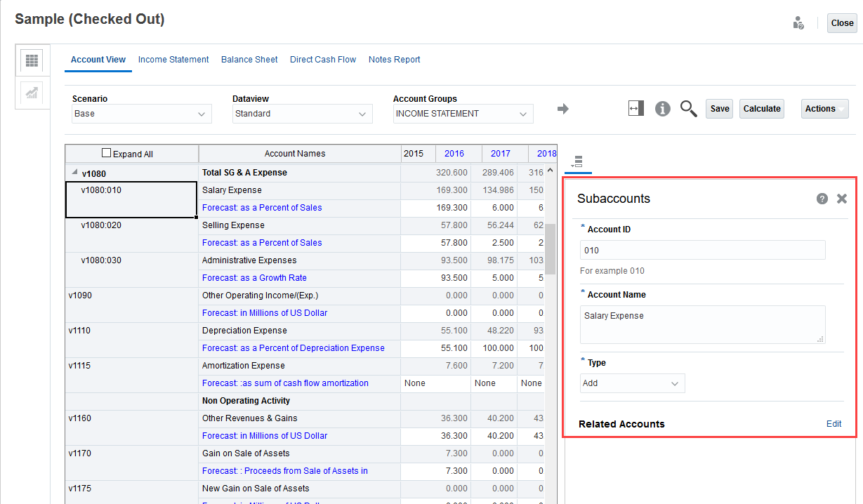Viewport: 863px width, 504px height.
Task: Click the Account ID input field
Action: coord(702,251)
